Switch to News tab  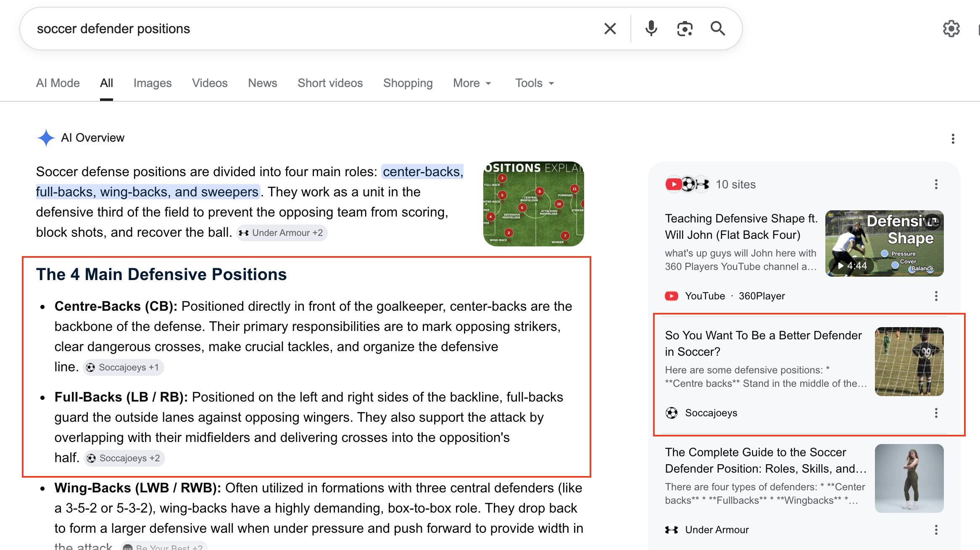pos(263,83)
